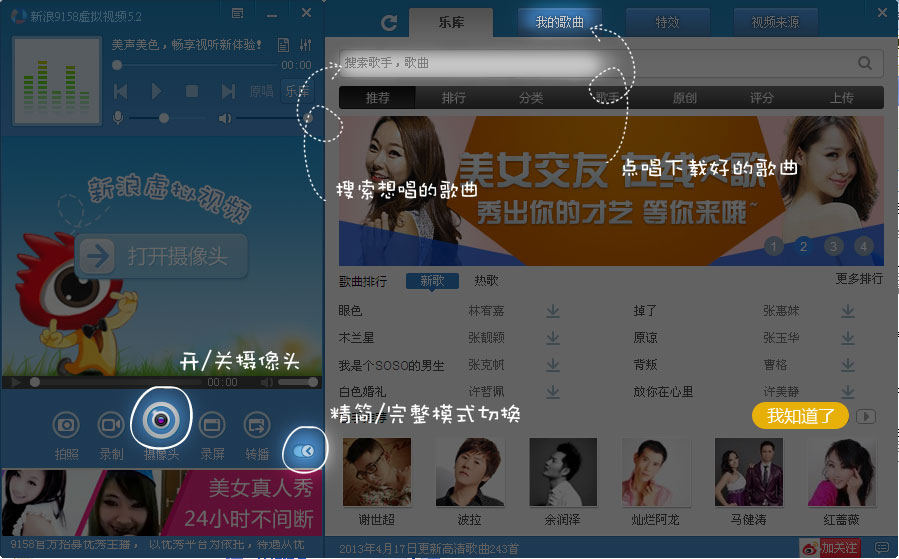The height and width of the screenshot is (559, 899).
Task: Click next arrow beside 我知道了 button
Action: pyautogui.click(x=866, y=416)
